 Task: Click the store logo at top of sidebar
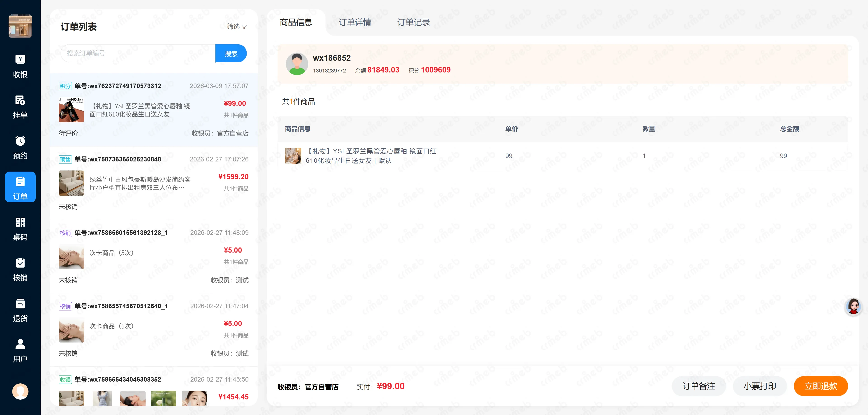[20, 26]
